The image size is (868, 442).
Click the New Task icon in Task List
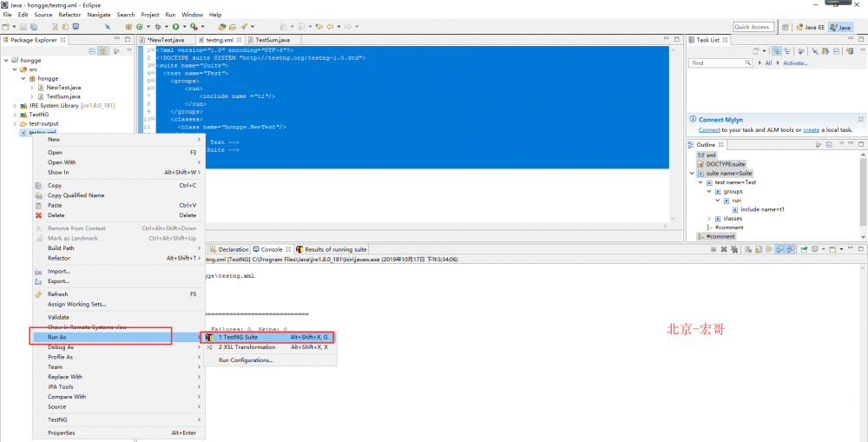tap(756, 51)
